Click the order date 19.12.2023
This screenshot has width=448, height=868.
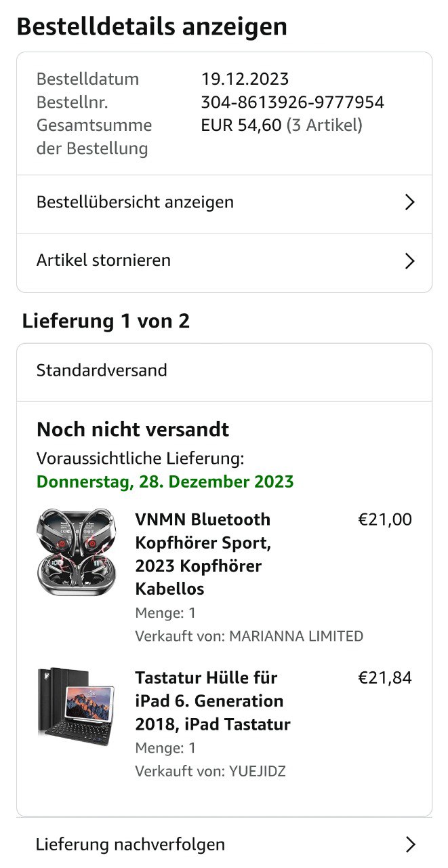(245, 79)
